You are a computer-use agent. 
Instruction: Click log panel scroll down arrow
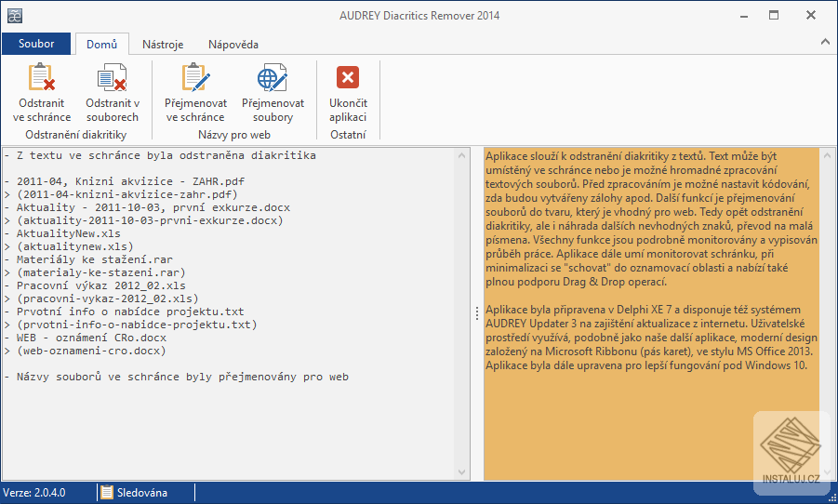[x=461, y=472]
